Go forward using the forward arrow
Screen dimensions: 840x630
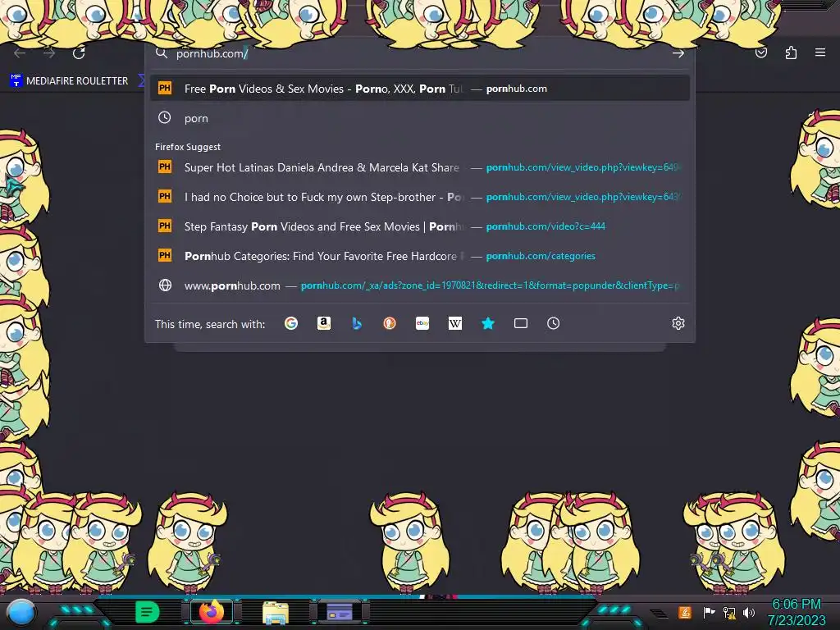click(x=49, y=53)
